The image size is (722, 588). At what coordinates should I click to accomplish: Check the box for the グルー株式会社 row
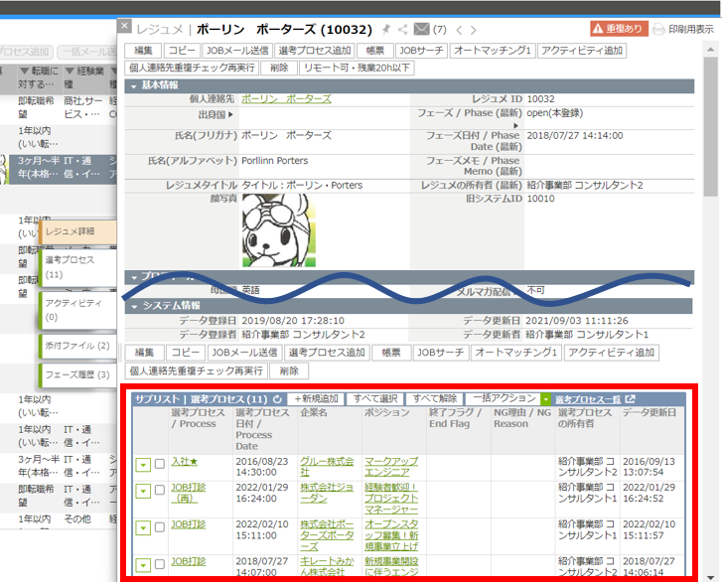point(159,463)
